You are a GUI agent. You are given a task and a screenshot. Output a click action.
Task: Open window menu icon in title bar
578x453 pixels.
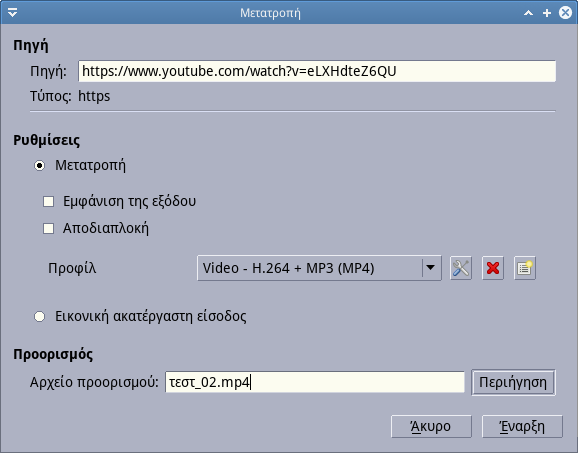(12, 13)
